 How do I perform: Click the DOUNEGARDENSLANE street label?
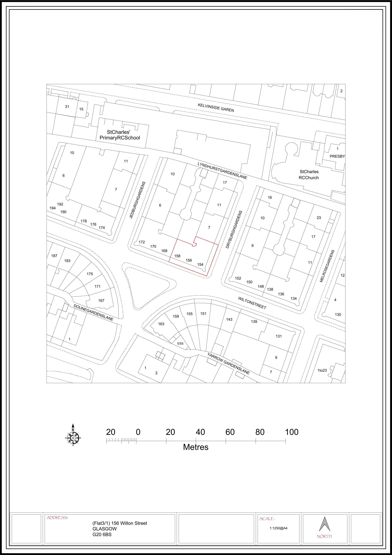coord(93,312)
